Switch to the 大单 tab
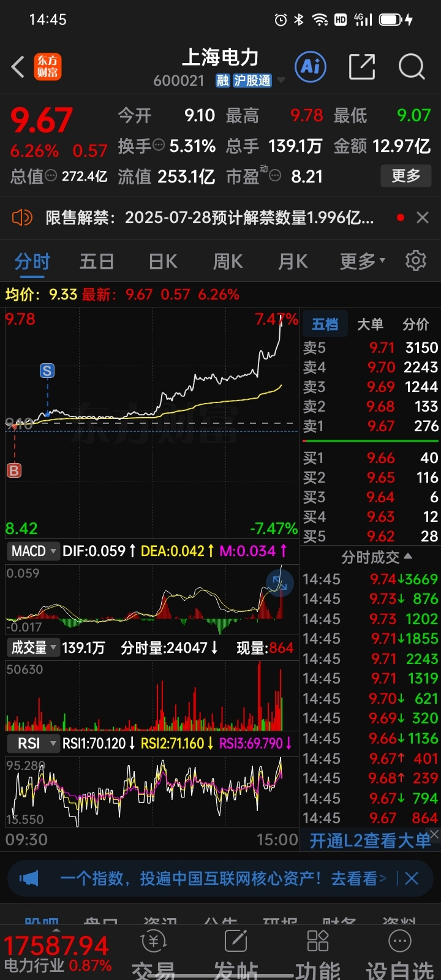 point(370,324)
